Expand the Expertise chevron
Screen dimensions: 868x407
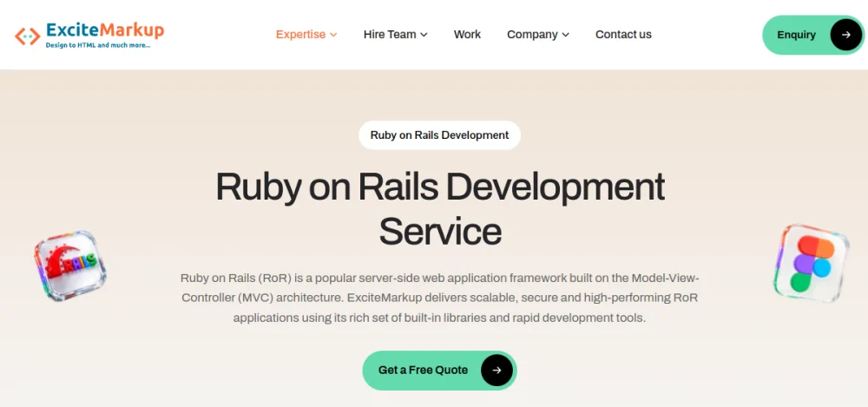(333, 35)
